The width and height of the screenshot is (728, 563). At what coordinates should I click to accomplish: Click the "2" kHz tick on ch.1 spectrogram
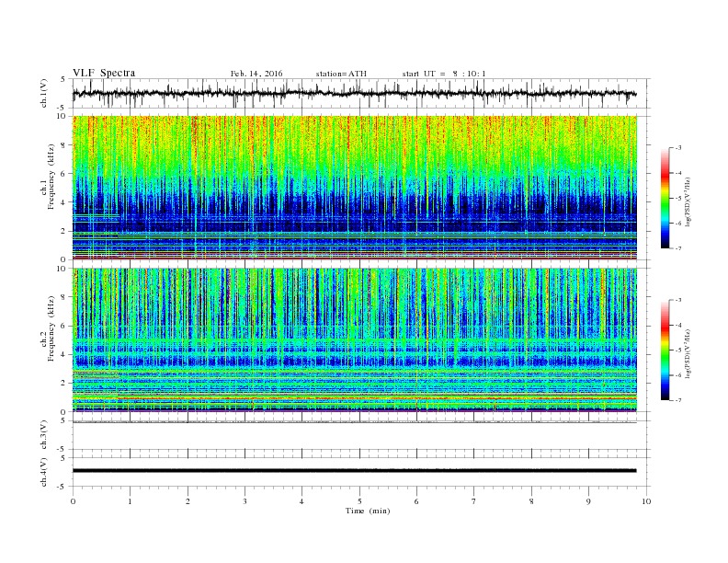coord(64,231)
